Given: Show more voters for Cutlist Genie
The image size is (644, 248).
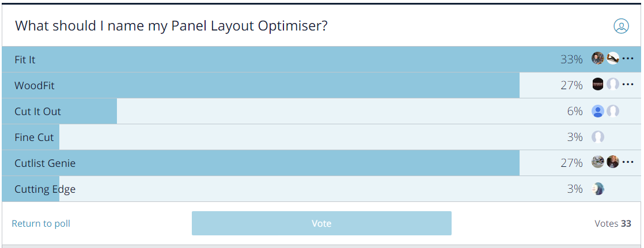Looking at the screenshot, I should [x=627, y=162].
